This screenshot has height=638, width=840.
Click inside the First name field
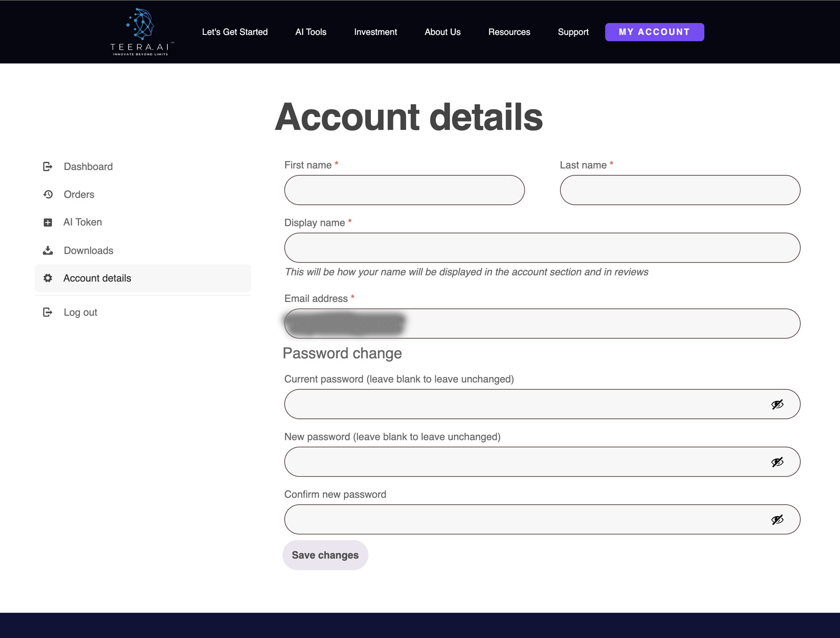pos(404,190)
